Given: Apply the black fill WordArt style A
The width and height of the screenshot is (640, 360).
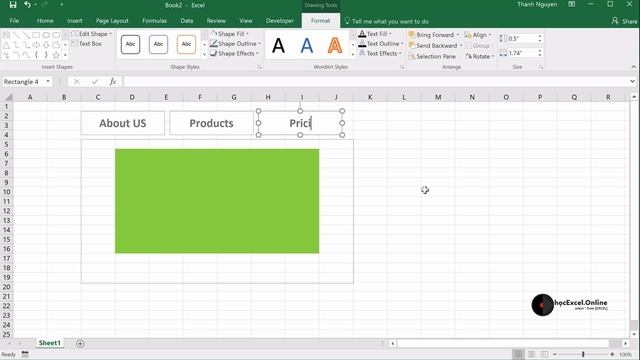Looking at the screenshot, I should pyautogui.click(x=278, y=45).
